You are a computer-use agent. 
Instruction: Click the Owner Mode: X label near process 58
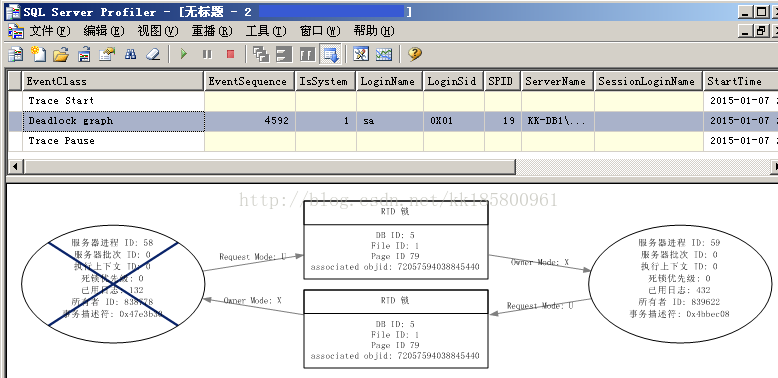[x=252, y=301]
